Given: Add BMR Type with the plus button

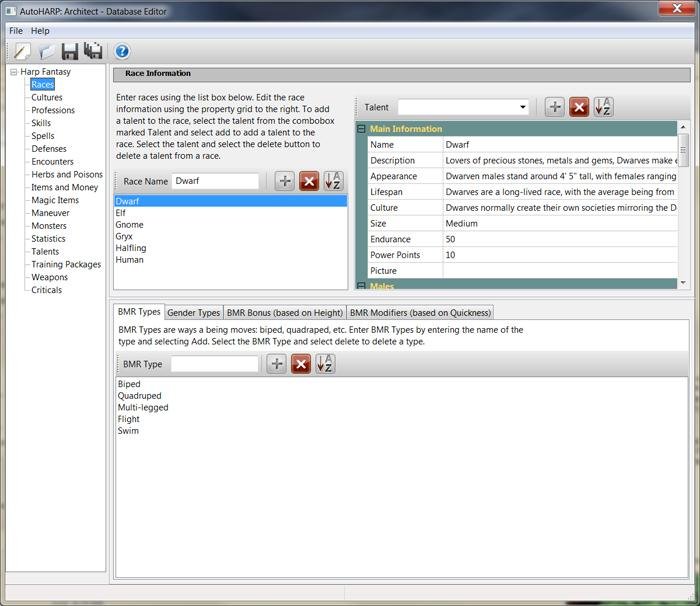Looking at the screenshot, I should coord(277,364).
